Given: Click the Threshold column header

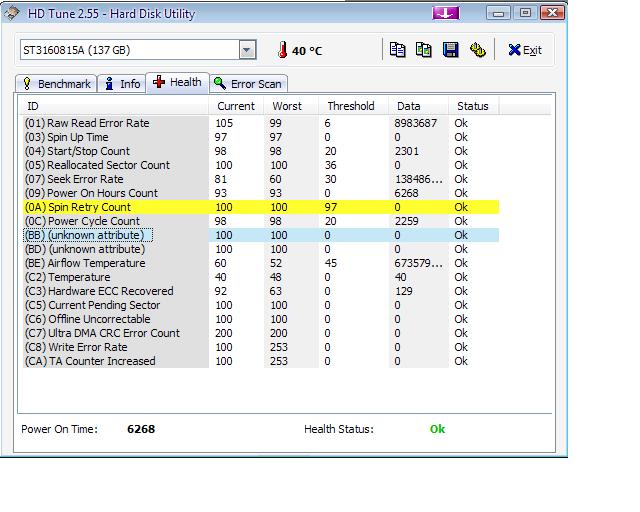Looking at the screenshot, I should [353, 106].
